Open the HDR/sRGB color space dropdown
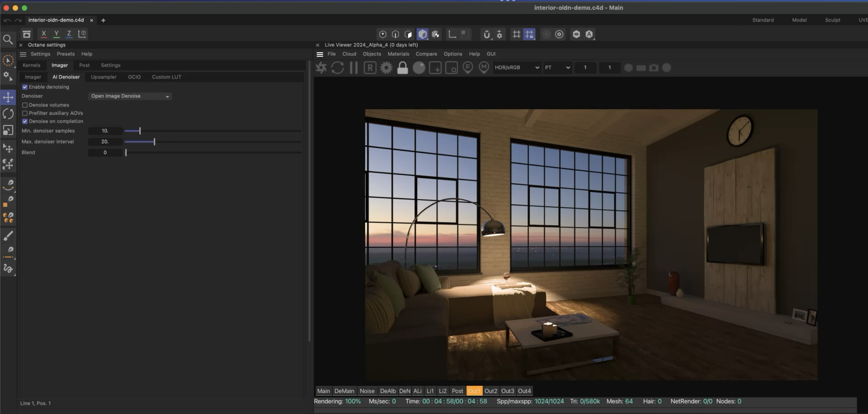The width and height of the screenshot is (868, 414). [x=516, y=68]
